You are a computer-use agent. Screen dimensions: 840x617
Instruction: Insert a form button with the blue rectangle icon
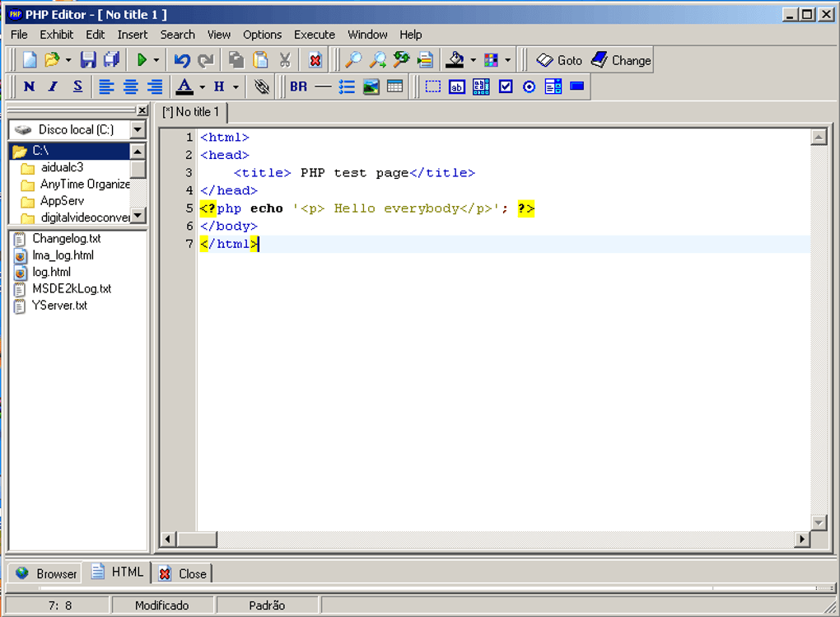577,86
